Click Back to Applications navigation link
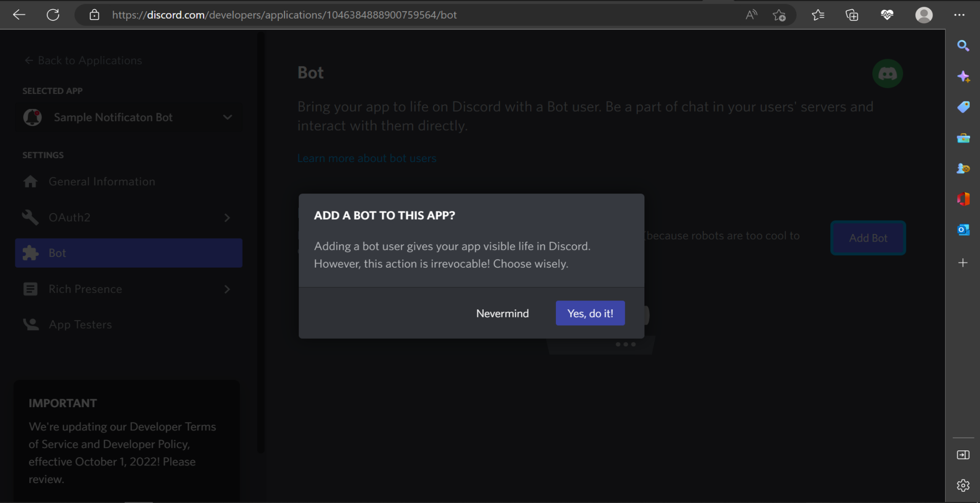 83,60
